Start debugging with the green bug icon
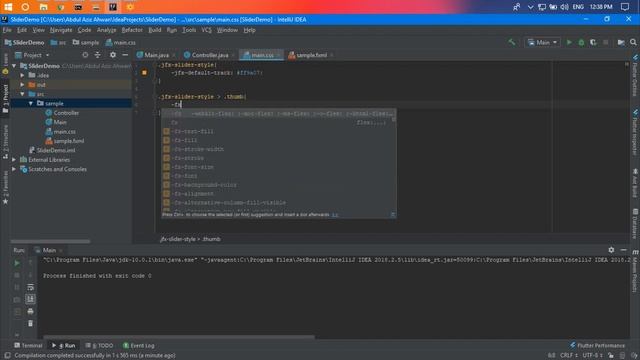640x360 pixels. tap(581, 42)
